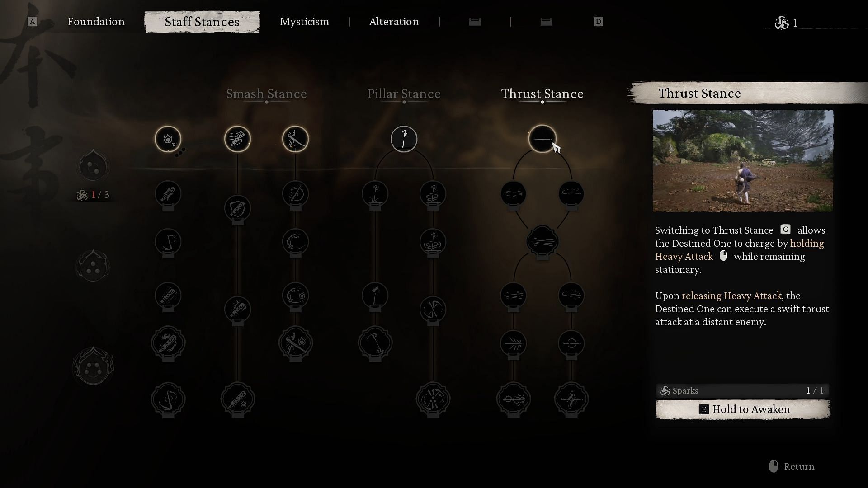Click the Pillar Stance central skill node
The image size is (868, 488).
pyautogui.click(x=404, y=139)
